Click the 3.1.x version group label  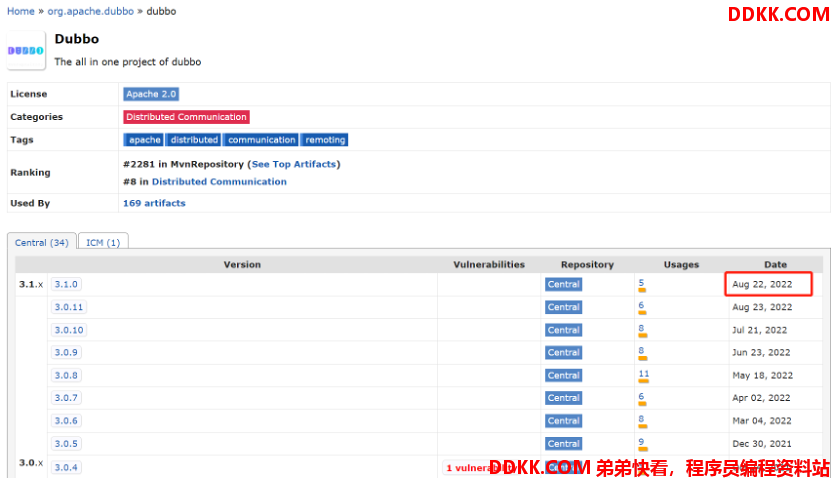coord(31,284)
